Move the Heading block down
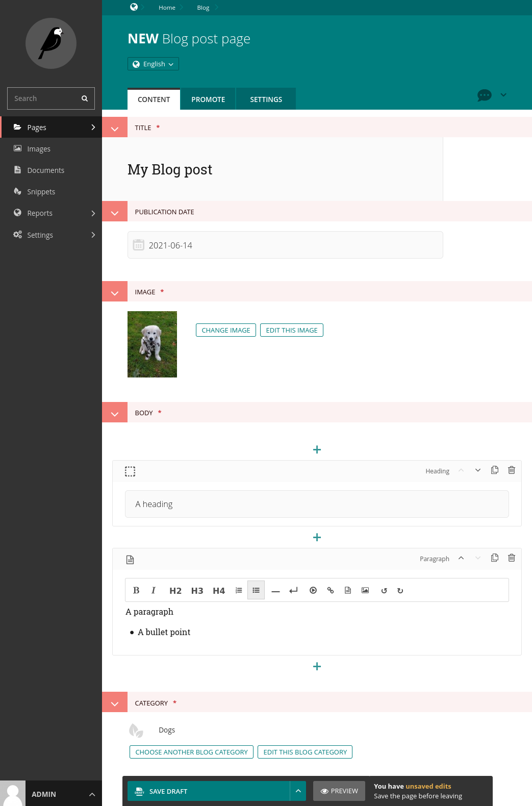 [478, 470]
